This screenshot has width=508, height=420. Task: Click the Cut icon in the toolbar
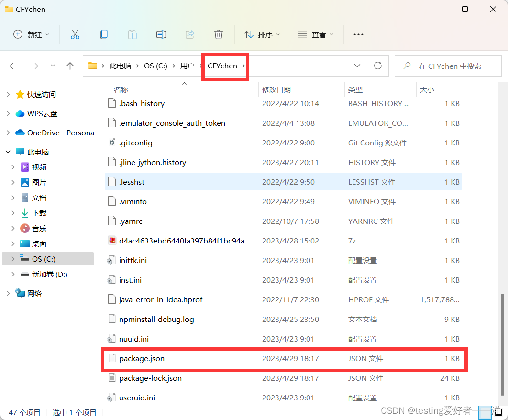click(75, 34)
